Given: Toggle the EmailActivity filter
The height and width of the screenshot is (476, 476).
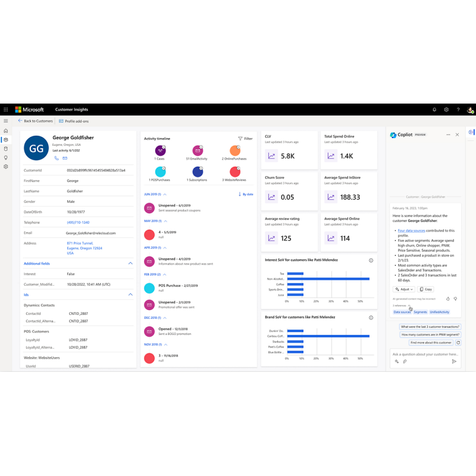Looking at the screenshot, I should point(198,151).
